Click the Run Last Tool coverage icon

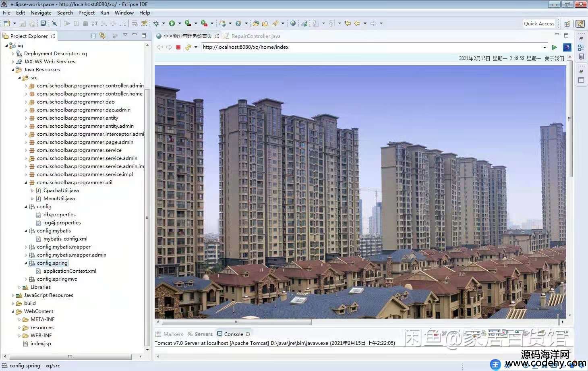188,23
